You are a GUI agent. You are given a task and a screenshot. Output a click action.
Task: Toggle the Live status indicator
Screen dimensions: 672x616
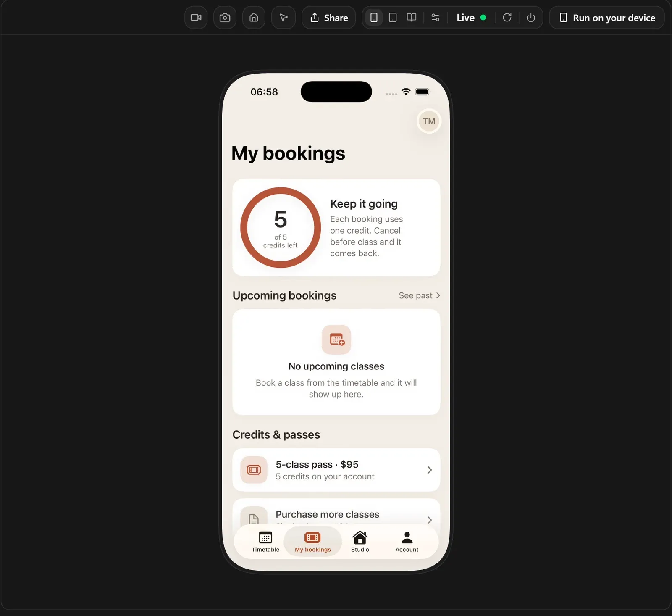click(471, 18)
